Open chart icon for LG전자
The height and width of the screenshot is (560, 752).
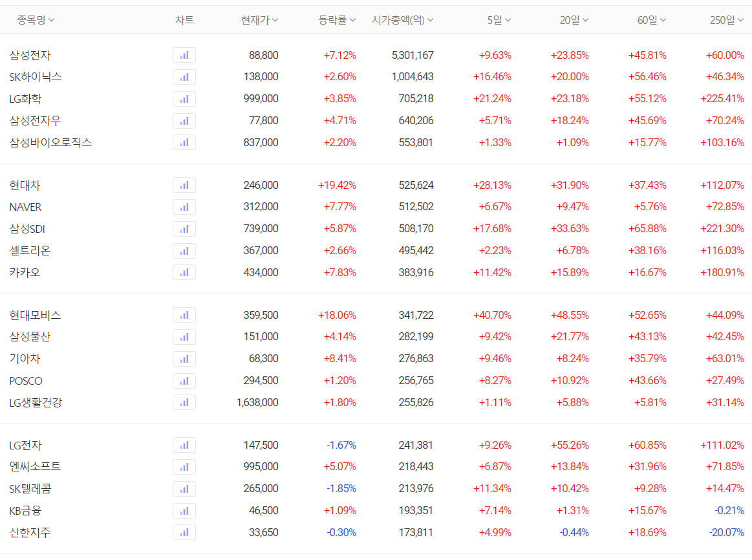[184, 445]
